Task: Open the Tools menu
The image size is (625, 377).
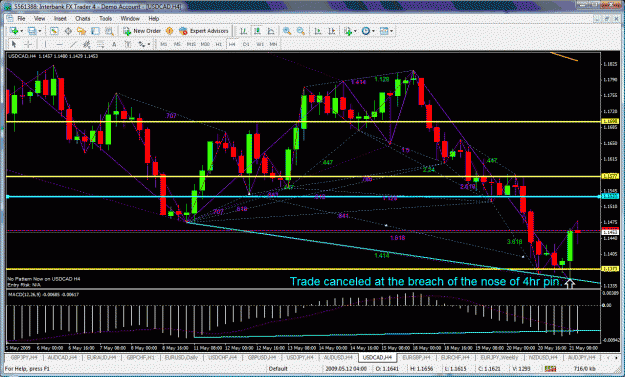Action: coord(106,18)
